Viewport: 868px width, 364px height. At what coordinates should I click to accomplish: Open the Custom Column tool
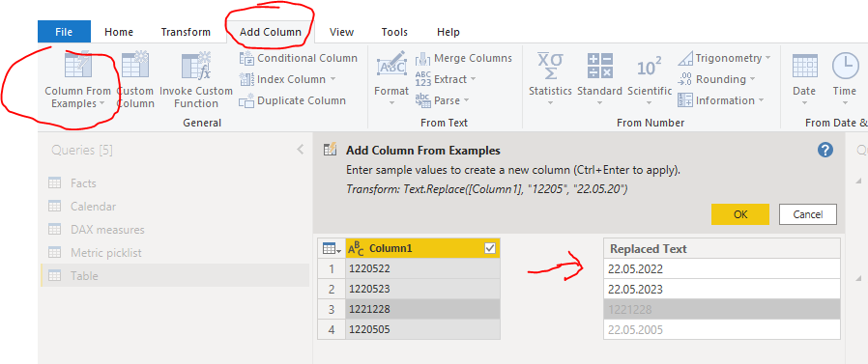click(135, 80)
